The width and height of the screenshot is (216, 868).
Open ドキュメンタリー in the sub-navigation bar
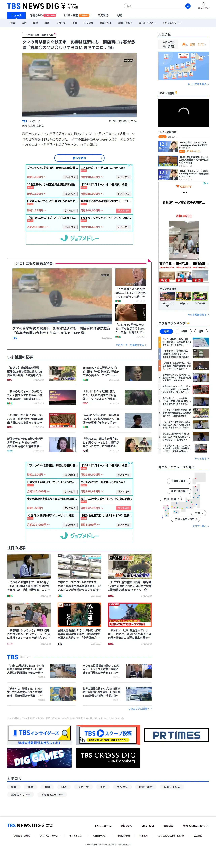(172, 23)
